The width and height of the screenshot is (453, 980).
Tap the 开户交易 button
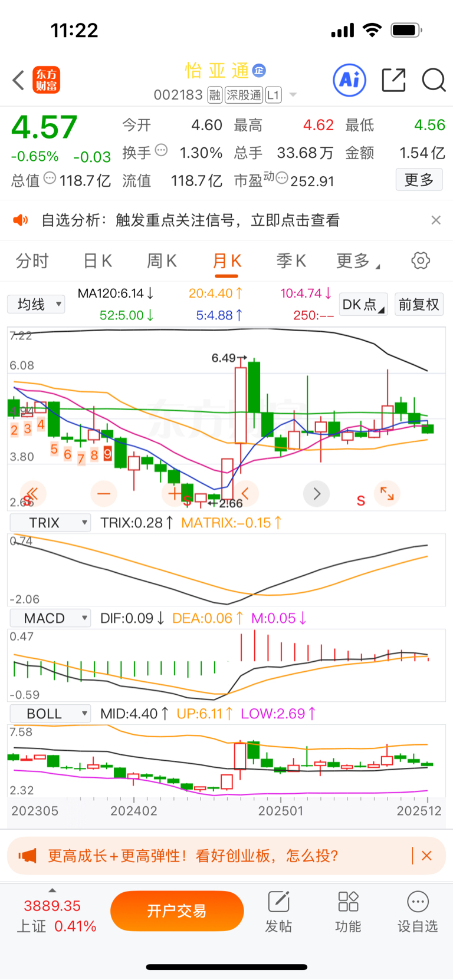(x=177, y=911)
